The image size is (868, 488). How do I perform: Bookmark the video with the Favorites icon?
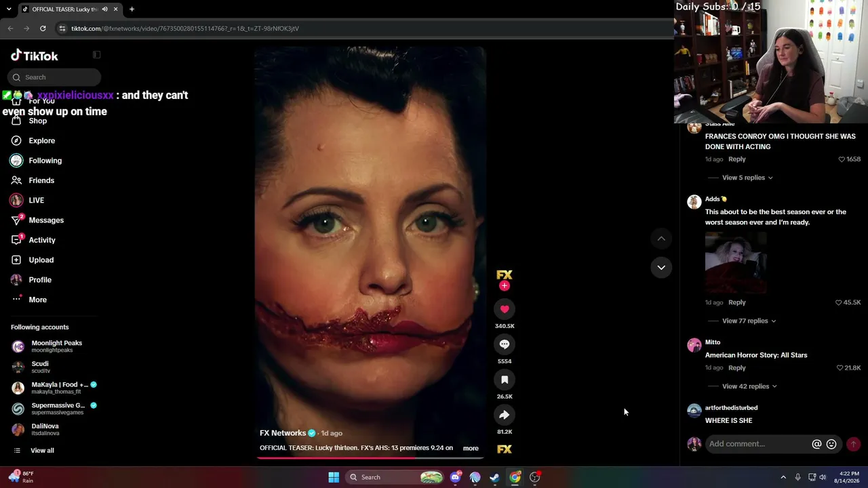[x=505, y=380]
